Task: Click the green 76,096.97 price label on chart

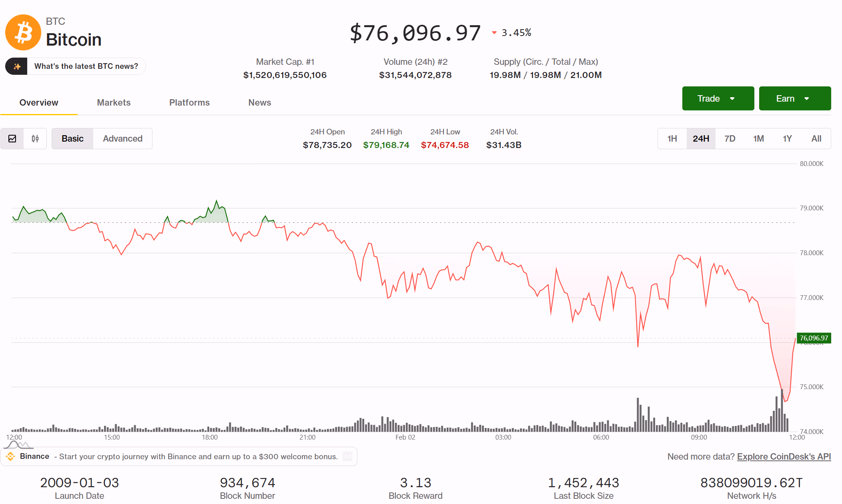Action: [814, 338]
